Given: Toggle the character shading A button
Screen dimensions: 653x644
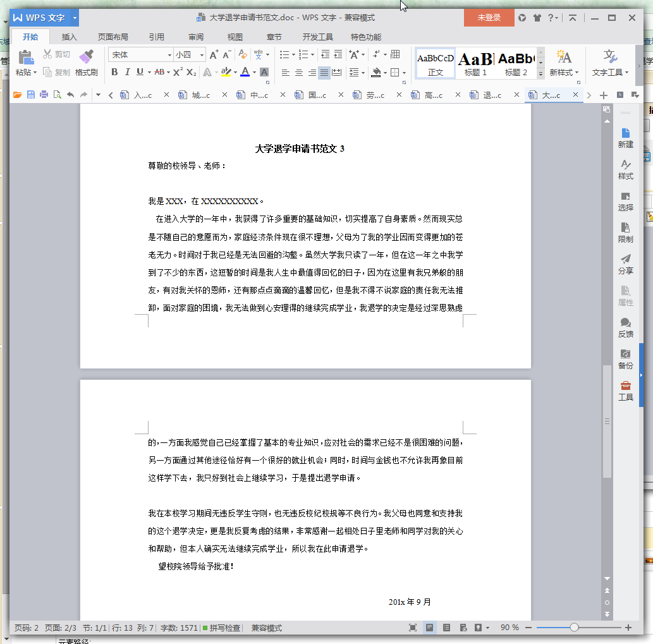Looking at the screenshot, I should 264,72.
